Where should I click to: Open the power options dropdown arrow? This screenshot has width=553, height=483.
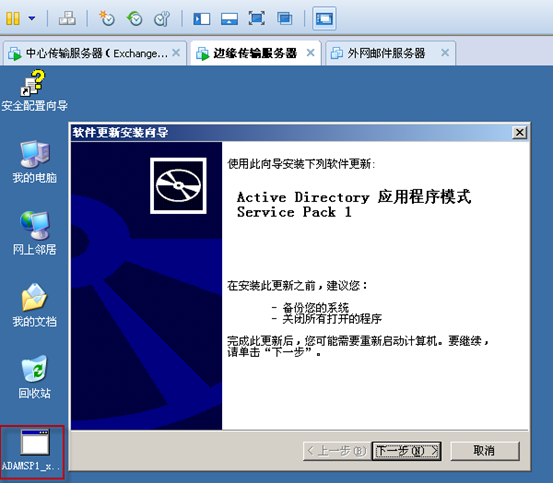pos(32,18)
